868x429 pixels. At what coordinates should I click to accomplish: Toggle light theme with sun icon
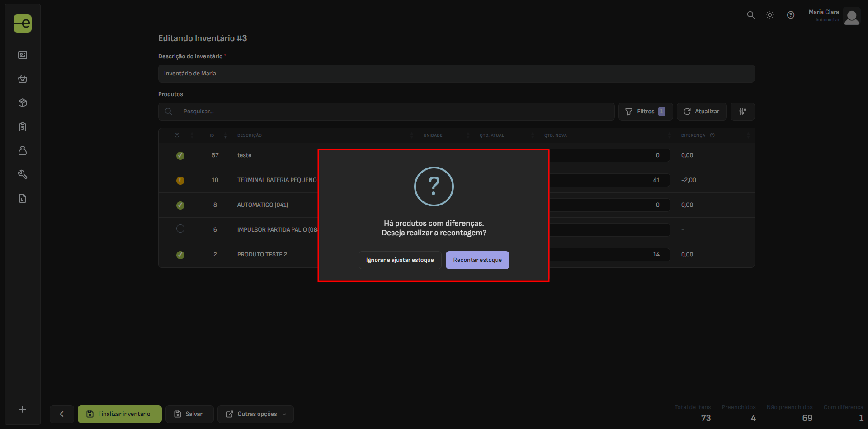pyautogui.click(x=770, y=15)
